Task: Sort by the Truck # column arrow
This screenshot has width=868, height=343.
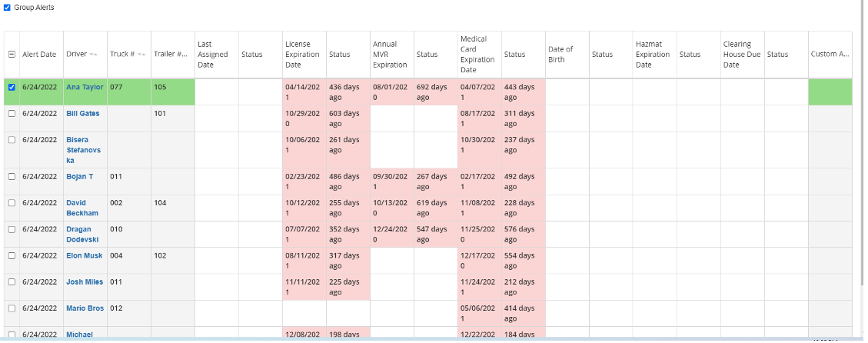Action: [x=141, y=55]
